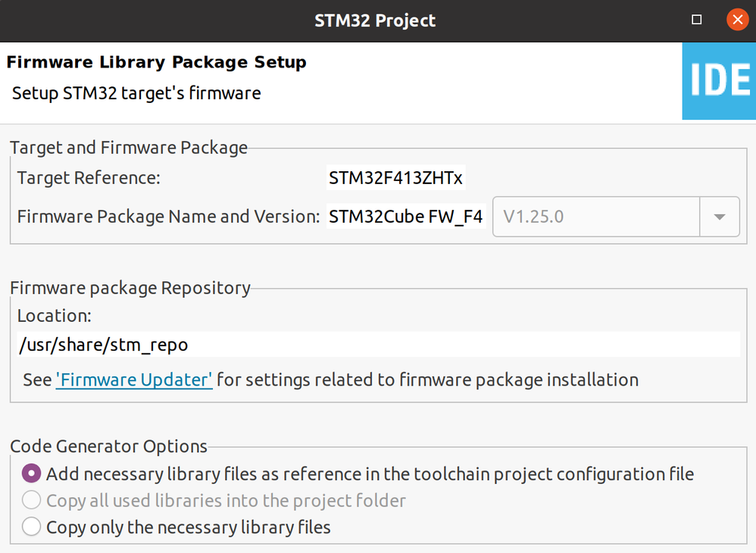
Task: Click the 'Setup STM32 target's firmware' subtitle
Action: pyautogui.click(x=136, y=93)
